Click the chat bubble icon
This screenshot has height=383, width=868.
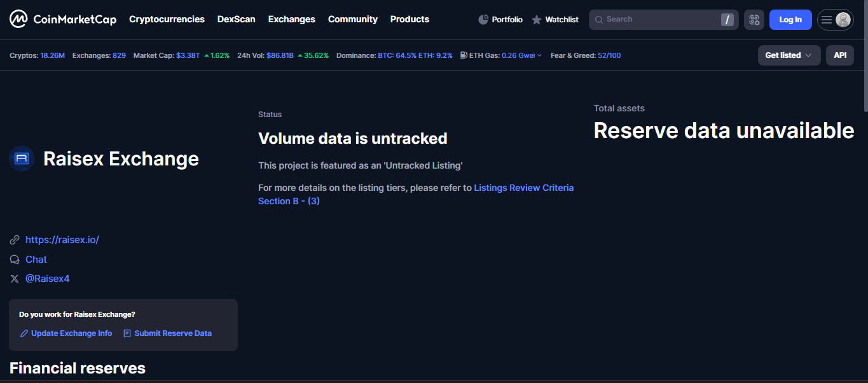point(15,260)
